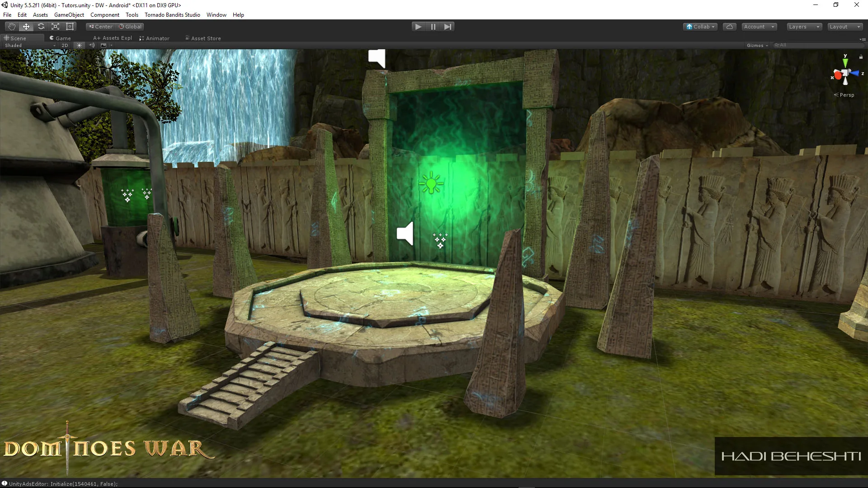Image resolution: width=868 pixels, height=488 pixels.
Task: Open the Window menu
Action: [x=216, y=15]
